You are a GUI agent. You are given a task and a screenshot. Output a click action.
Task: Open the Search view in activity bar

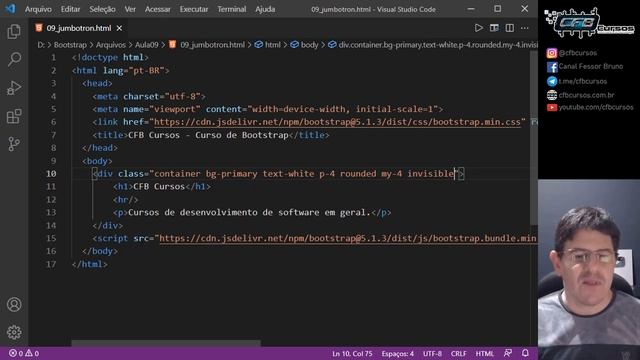tap(14, 60)
